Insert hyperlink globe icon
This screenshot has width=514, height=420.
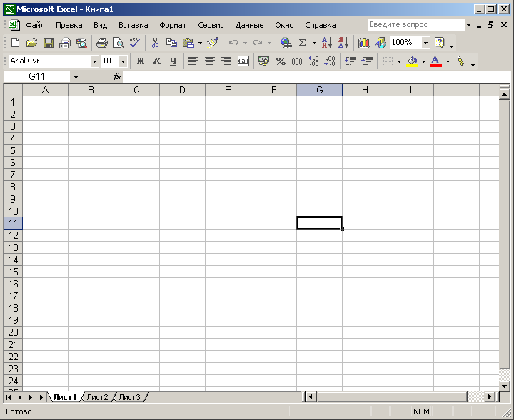coord(286,43)
